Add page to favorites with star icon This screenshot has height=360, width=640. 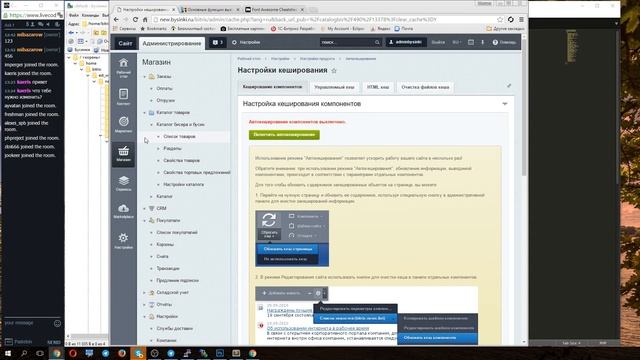tap(334, 71)
